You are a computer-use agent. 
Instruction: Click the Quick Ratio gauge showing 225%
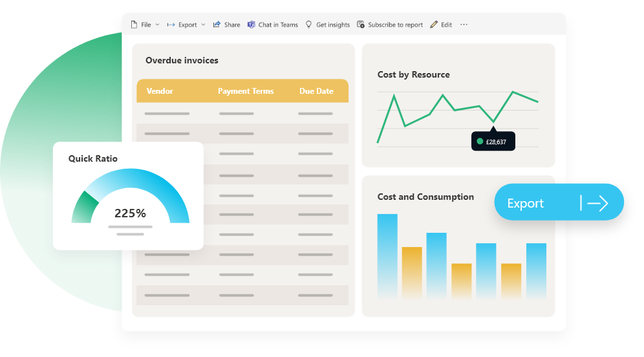130,200
